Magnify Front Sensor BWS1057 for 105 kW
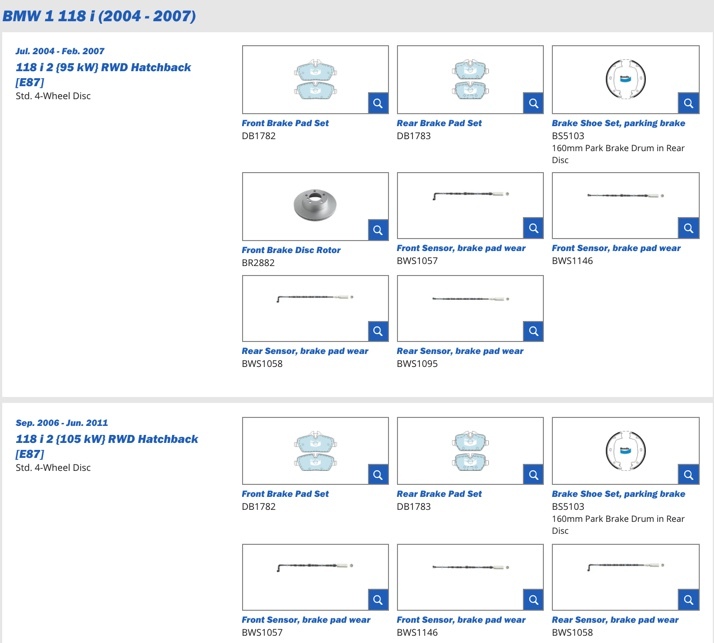 coord(378,600)
